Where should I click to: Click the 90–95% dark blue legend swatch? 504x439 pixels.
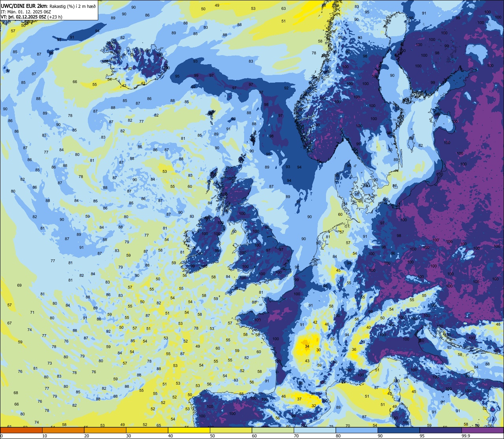(398, 430)
